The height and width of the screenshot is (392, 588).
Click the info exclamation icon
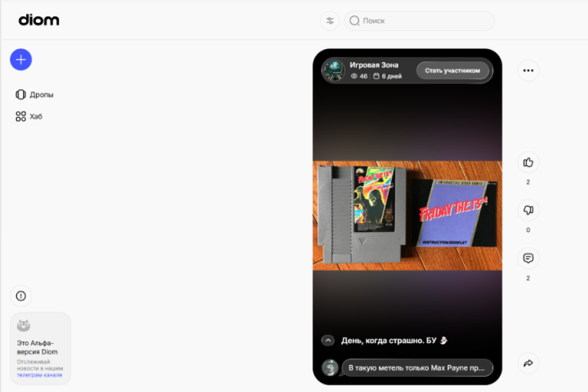pos(21,296)
